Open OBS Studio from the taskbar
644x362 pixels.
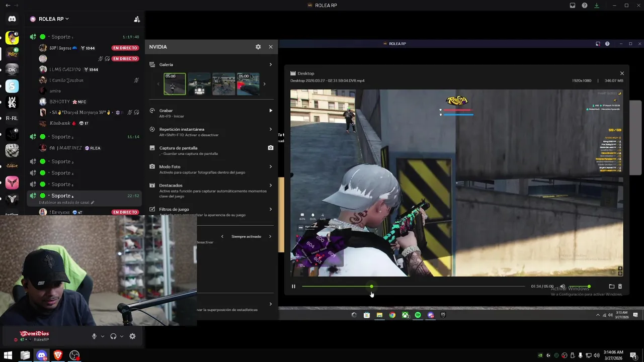(74, 355)
